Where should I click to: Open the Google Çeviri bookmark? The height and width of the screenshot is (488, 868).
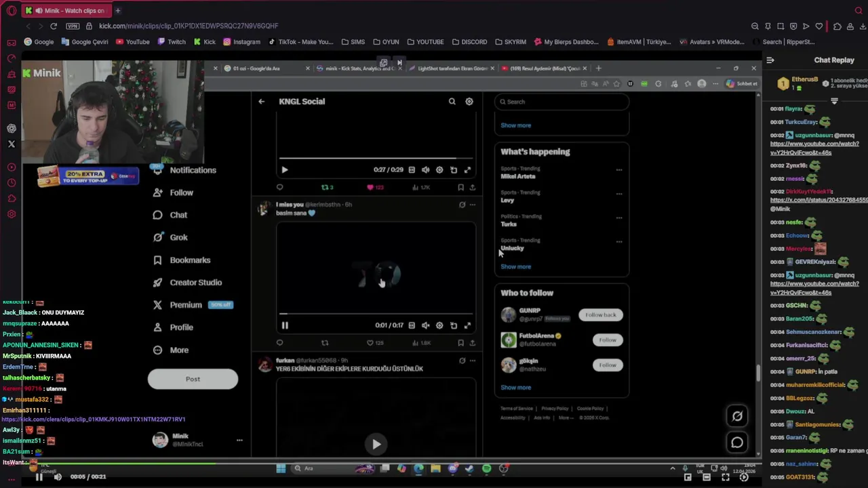(84, 41)
